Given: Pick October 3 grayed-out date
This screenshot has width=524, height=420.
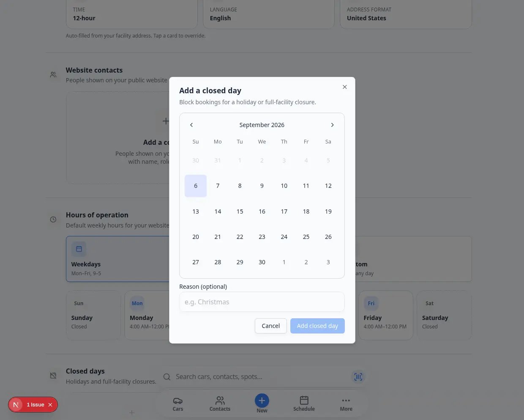Looking at the screenshot, I should coord(328,262).
